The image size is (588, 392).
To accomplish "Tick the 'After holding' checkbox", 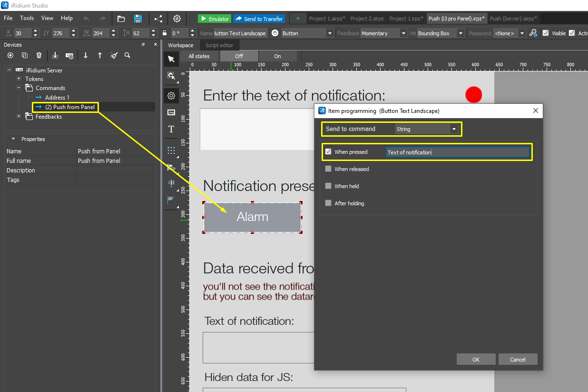I will 328,203.
